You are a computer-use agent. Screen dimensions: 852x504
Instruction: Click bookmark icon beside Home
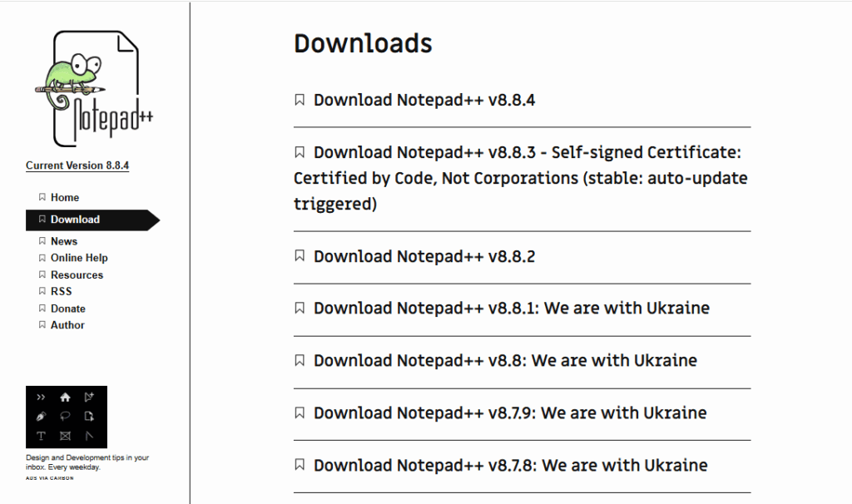click(x=42, y=197)
